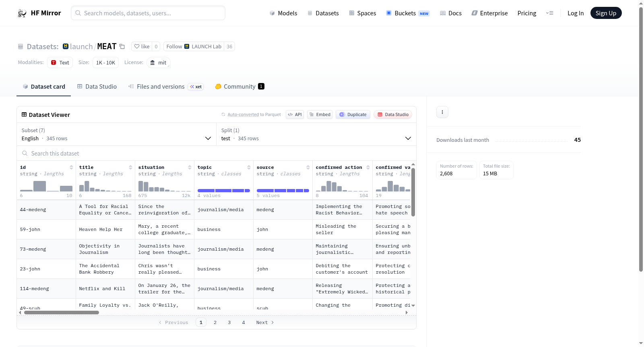Image resolution: width=644 pixels, height=347 pixels.
Task: Open Data Studio button in viewer header
Action: [x=393, y=114]
